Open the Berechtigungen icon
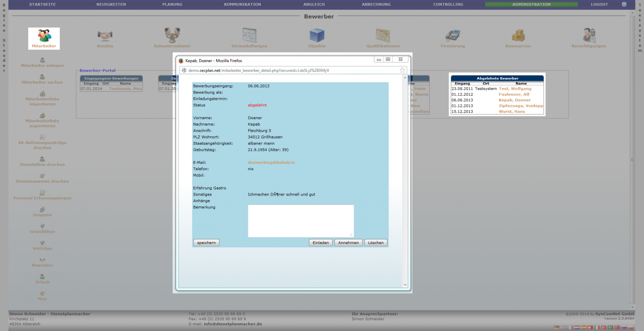The height and width of the screenshot is (331, 644). (589, 36)
